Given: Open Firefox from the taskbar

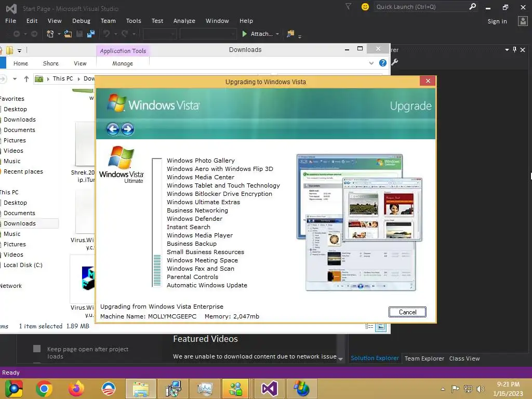Looking at the screenshot, I should pos(76,389).
